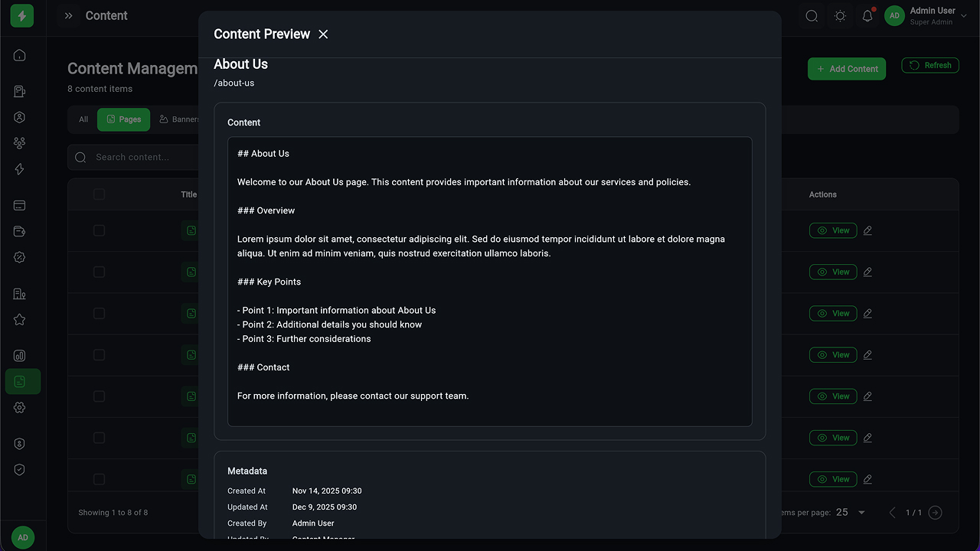Expand the sidebar with double chevron
980x551 pixels.
69,16
